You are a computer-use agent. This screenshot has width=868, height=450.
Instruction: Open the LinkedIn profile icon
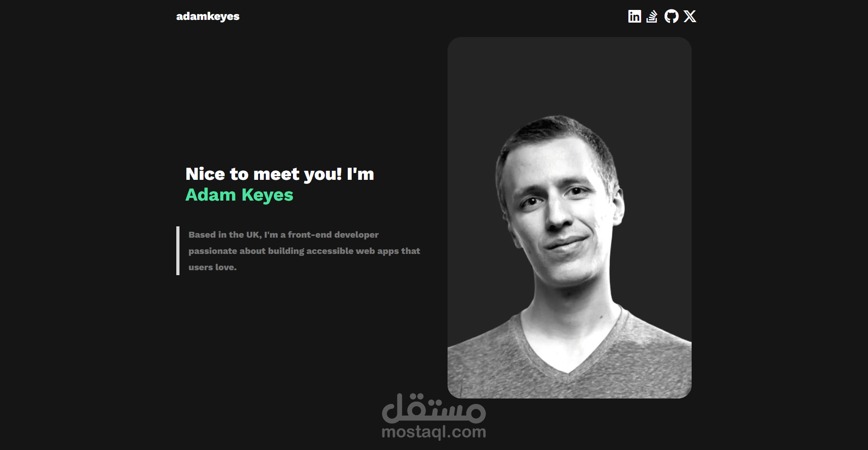click(634, 16)
